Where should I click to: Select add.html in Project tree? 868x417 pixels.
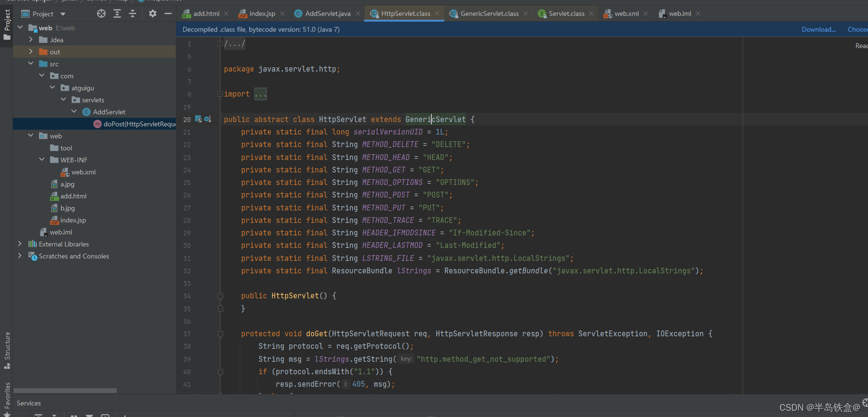tap(73, 196)
